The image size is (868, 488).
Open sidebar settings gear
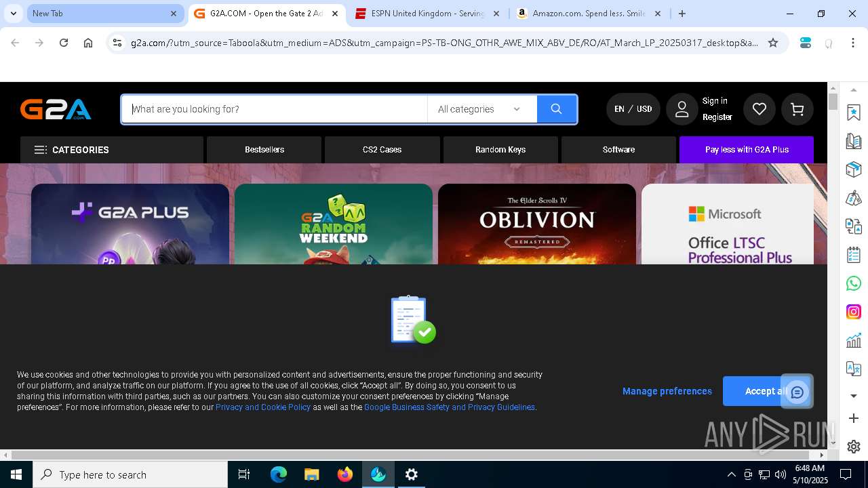(854, 447)
